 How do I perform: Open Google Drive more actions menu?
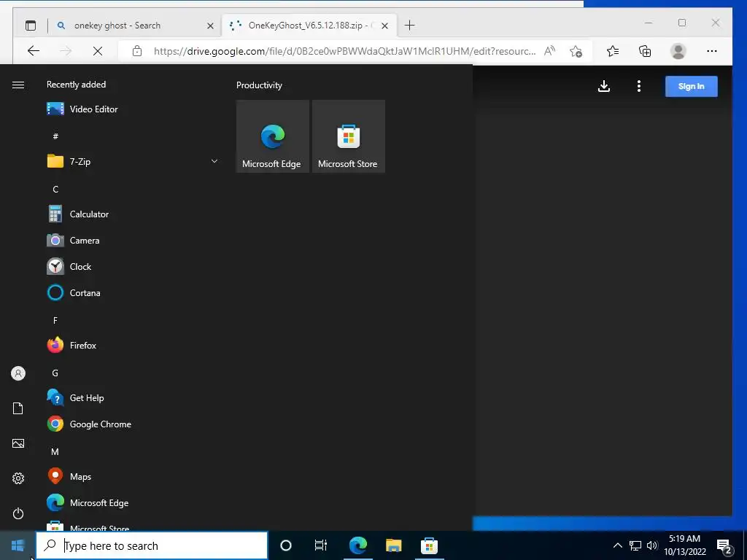click(639, 86)
